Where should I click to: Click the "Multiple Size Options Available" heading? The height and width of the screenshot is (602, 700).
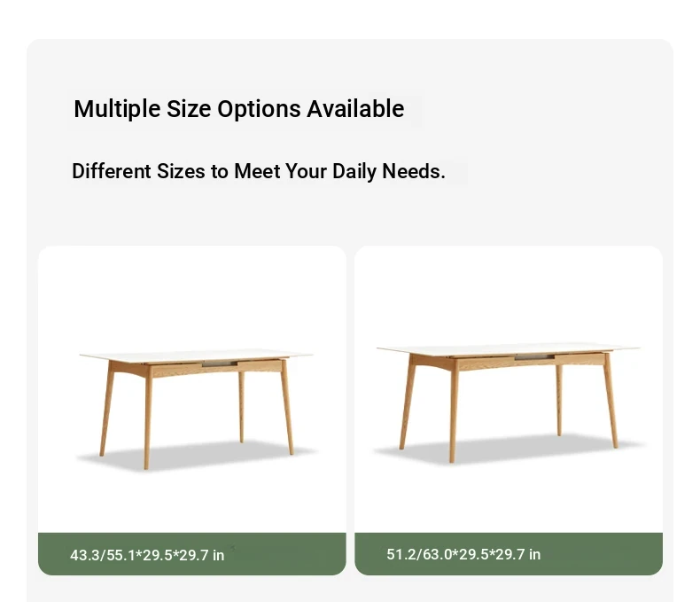238,109
